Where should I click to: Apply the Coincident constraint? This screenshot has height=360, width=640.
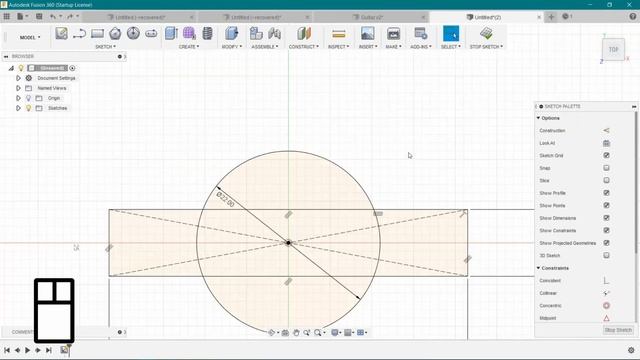tap(606, 280)
